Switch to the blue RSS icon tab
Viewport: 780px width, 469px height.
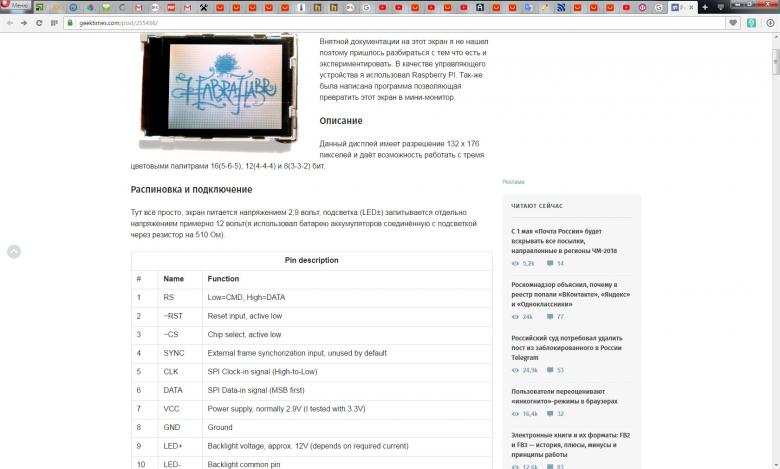[x=561, y=7]
